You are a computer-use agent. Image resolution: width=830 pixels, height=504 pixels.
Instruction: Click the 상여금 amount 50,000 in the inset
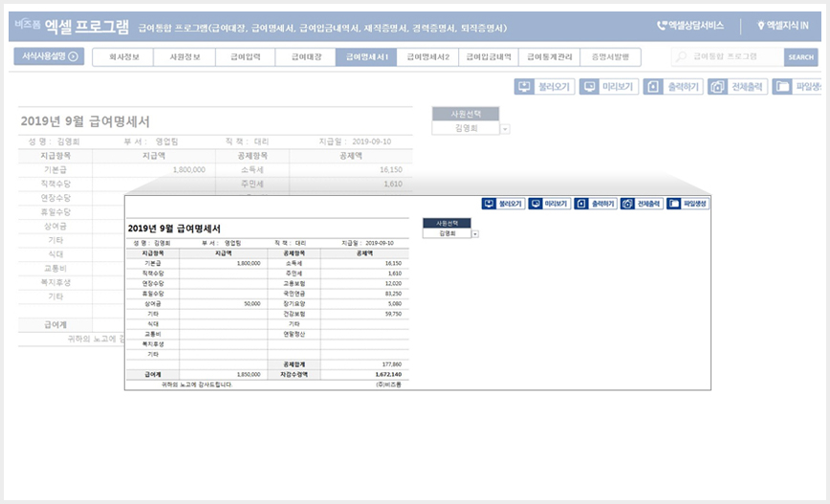coord(252,304)
